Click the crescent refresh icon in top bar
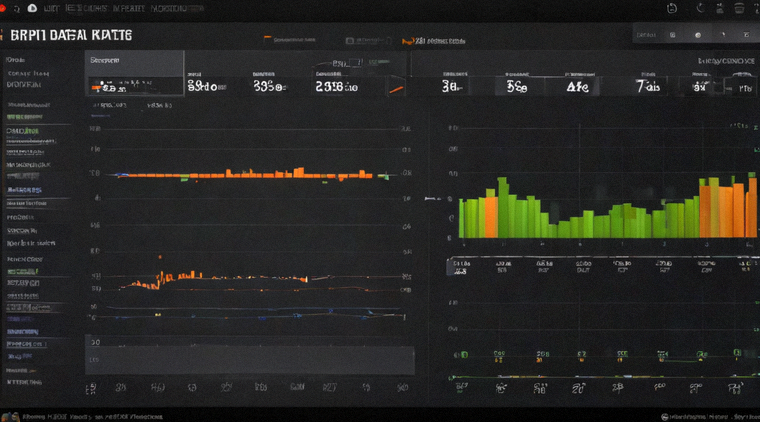 [700, 8]
